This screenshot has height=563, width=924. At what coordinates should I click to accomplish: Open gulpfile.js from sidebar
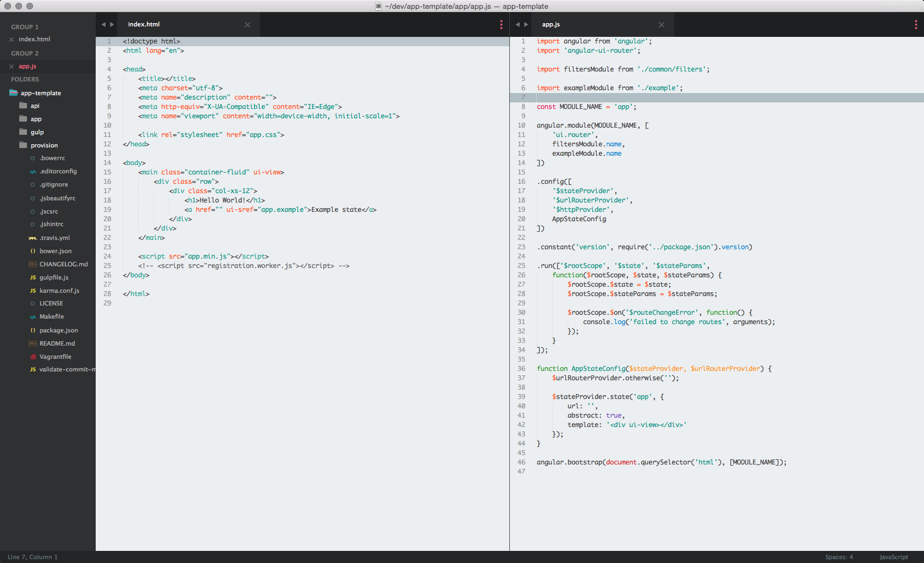tap(54, 277)
